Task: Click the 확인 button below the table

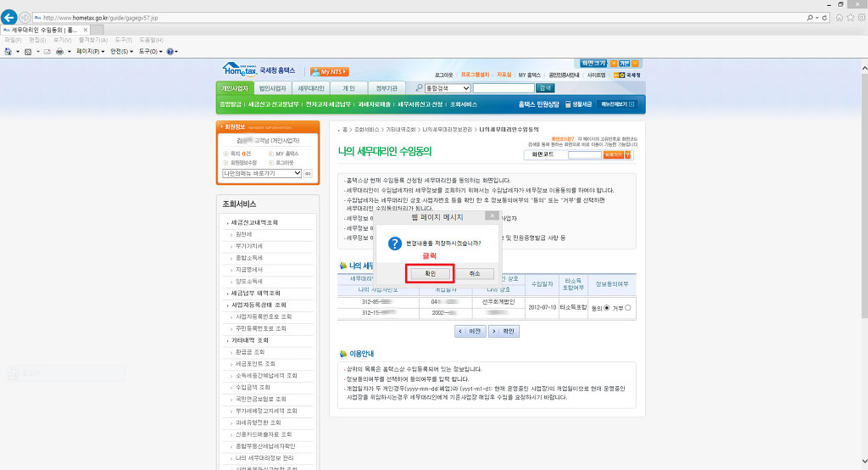Action: [x=504, y=332]
